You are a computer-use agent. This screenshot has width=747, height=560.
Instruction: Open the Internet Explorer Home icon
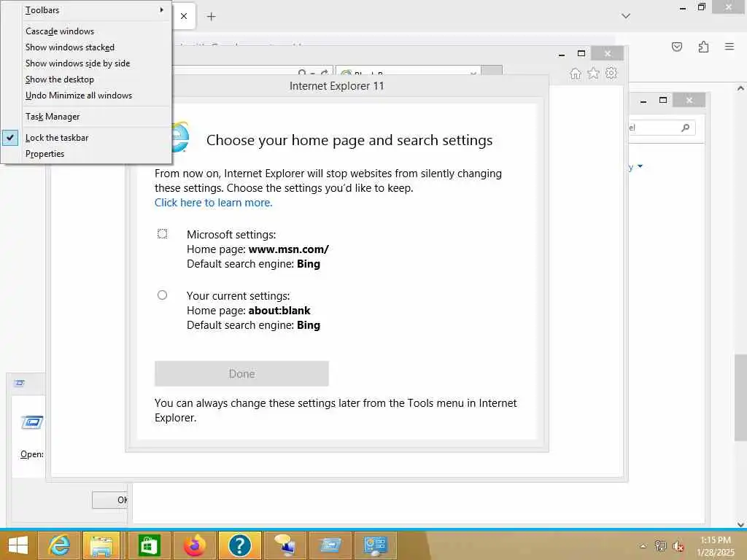tap(576, 74)
